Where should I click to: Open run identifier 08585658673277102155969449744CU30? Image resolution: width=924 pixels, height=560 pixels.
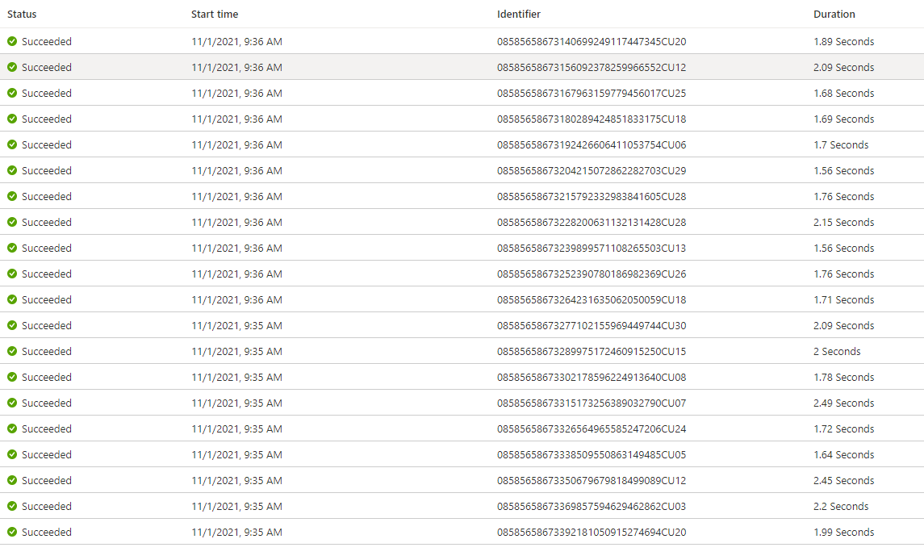click(592, 326)
